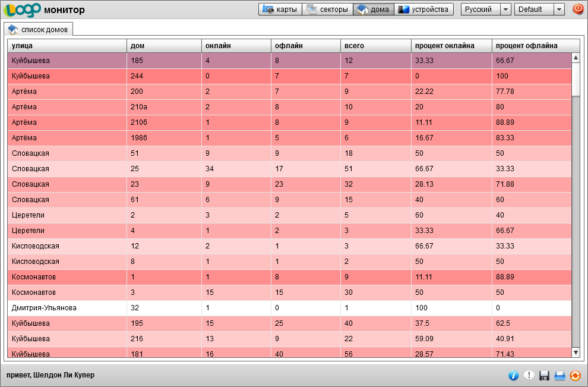Select the список домов tab
This screenshot has height=387, width=588.
[39, 29]
